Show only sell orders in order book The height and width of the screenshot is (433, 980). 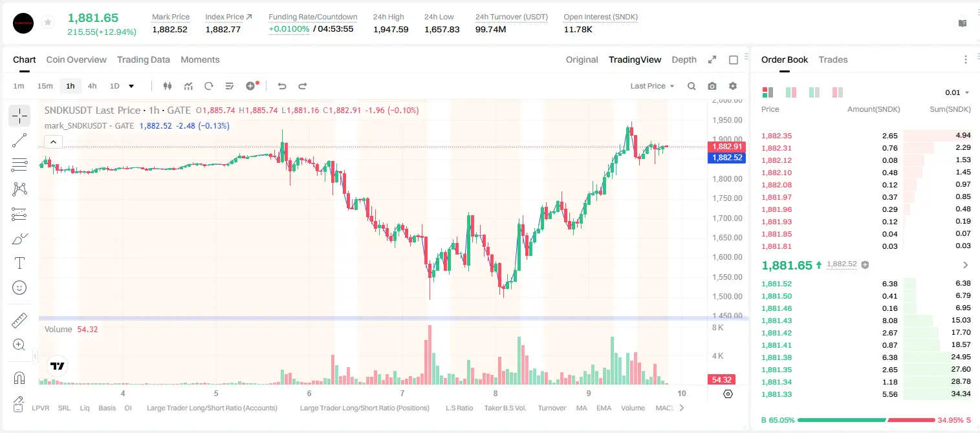[x=838, y=92]
